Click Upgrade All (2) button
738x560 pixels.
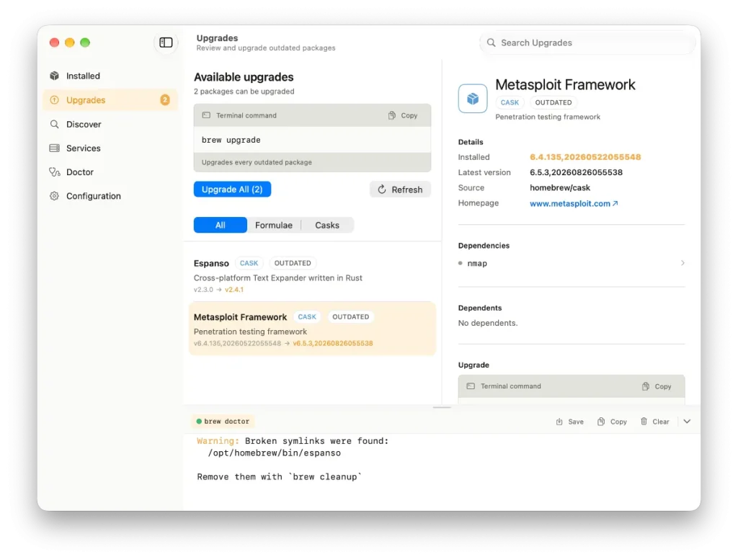pos(232,189)
